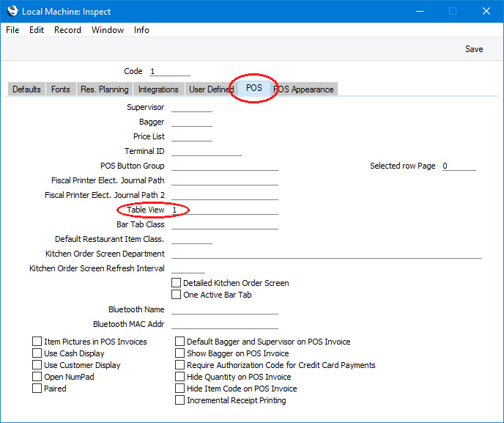Viewport: 504px width, 423px height.
Task: Enable Default Bagger and Supervisor on POS Invoice
Action: click(179, 342)
